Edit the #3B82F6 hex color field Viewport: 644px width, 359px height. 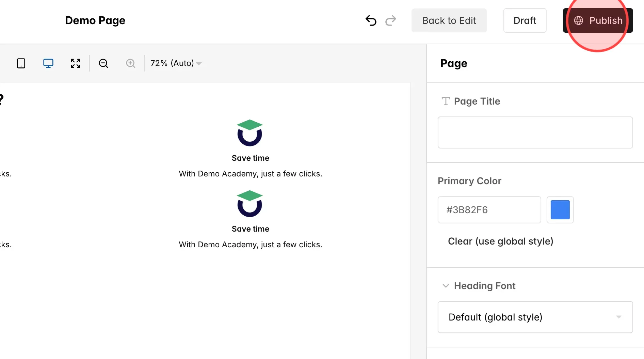(x=489, y=210)
